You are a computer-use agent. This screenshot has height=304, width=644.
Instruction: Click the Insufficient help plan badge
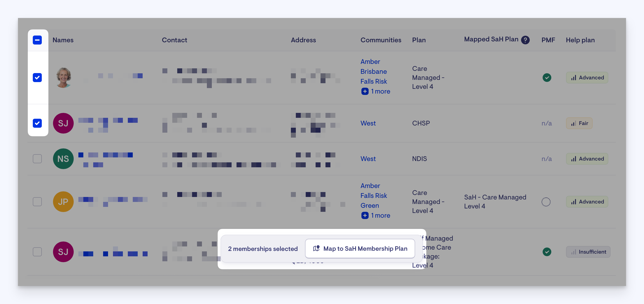(x=588, y=252)
